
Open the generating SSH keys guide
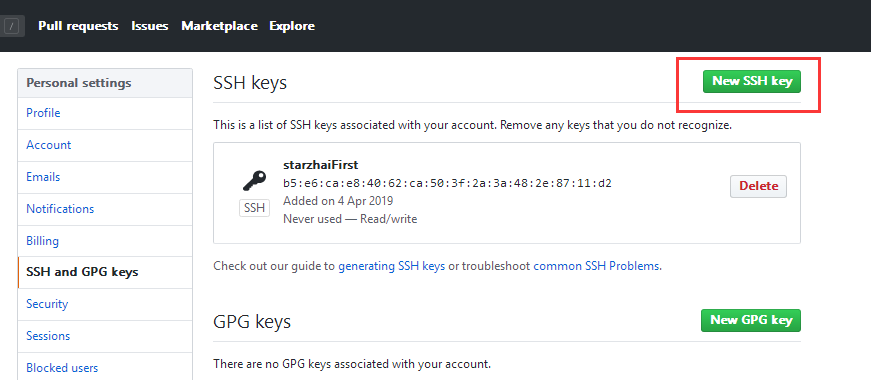(392, 266)
